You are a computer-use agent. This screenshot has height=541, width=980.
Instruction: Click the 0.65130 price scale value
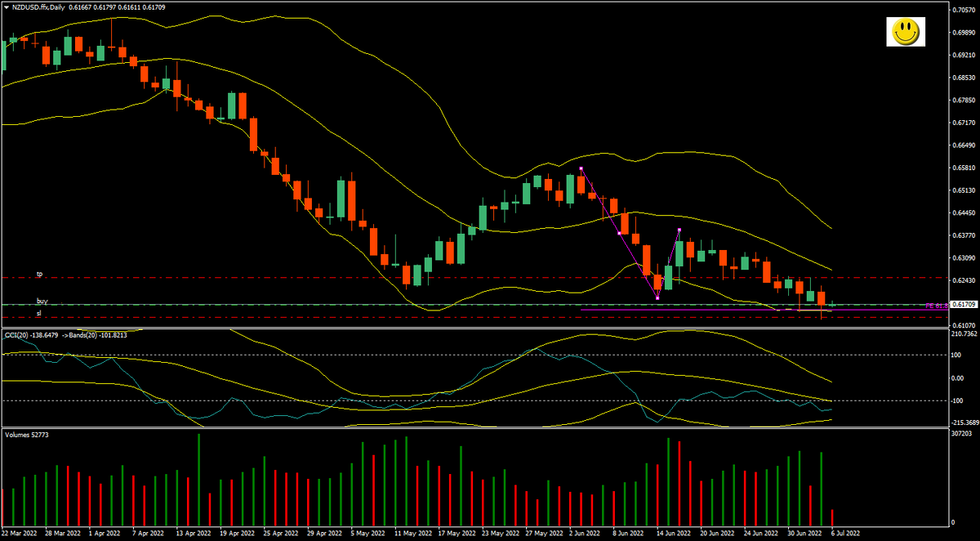coord(964,190)
